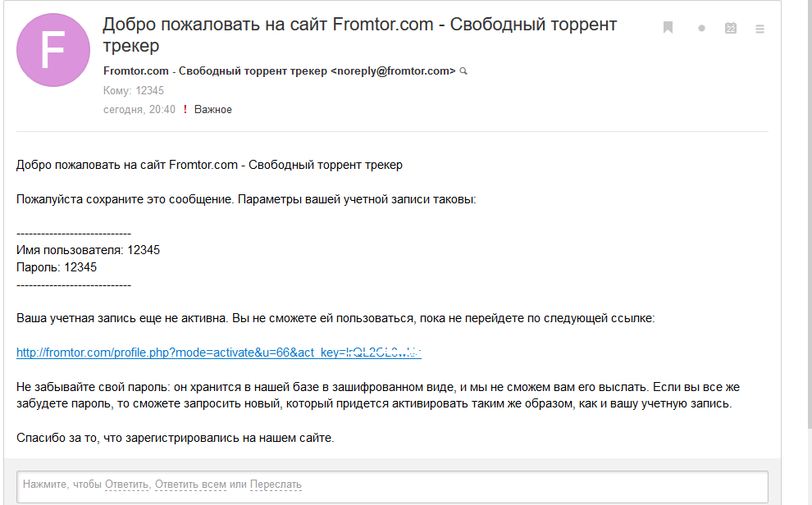Click the recipient 12345 after Кому

149,91
